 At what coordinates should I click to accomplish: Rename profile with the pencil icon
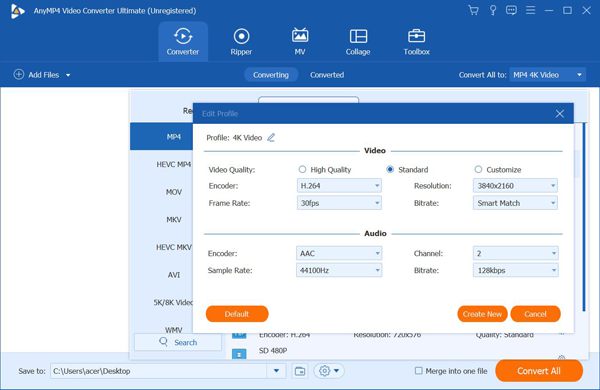pyautogui.click(x=271, y=137)
